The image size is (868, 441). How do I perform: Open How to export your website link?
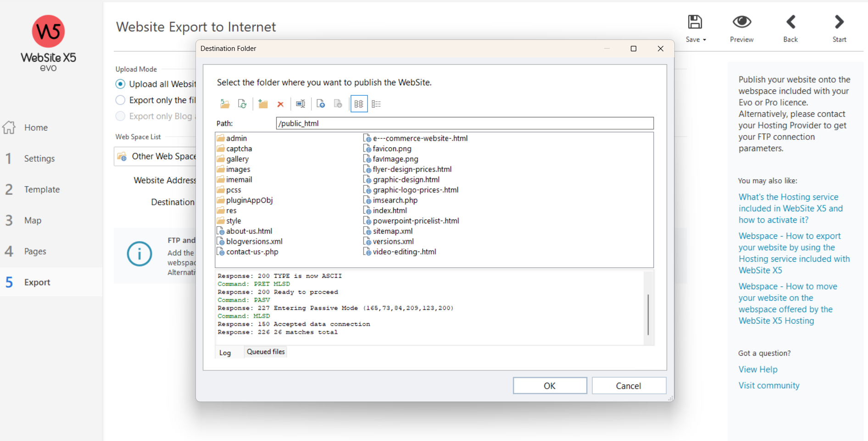(x=794, y=253)
